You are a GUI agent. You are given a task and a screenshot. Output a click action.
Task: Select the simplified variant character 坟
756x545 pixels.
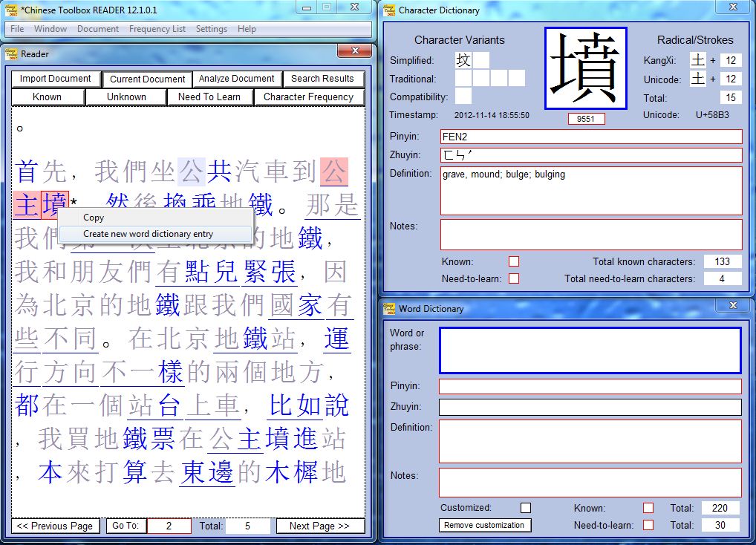click(x=463, y=60)
